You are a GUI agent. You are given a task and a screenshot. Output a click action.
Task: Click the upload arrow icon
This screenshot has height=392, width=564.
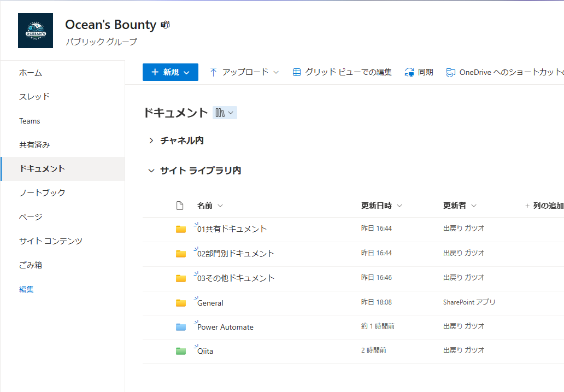point(213,72)
